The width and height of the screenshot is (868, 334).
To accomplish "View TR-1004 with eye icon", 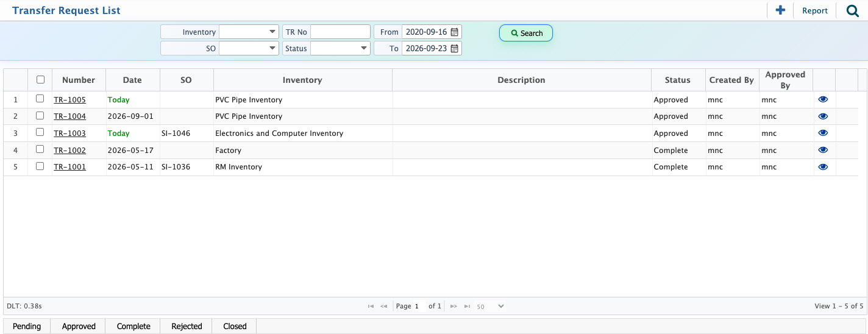I will pos(823,116).
